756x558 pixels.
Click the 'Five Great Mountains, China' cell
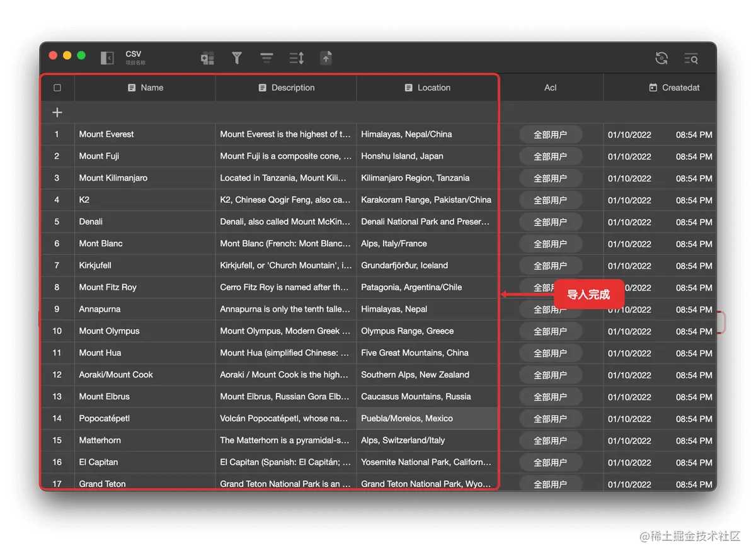[427, 353]
